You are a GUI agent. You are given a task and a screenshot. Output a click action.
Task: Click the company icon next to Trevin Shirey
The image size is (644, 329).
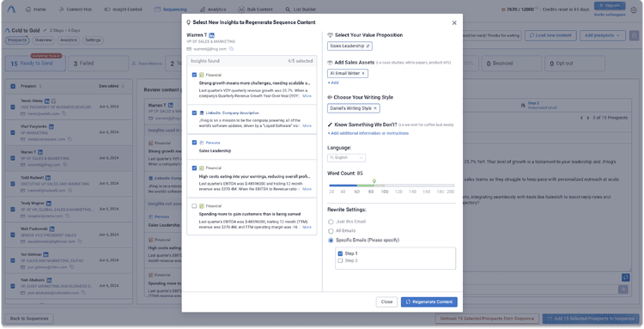pos(54,101)
